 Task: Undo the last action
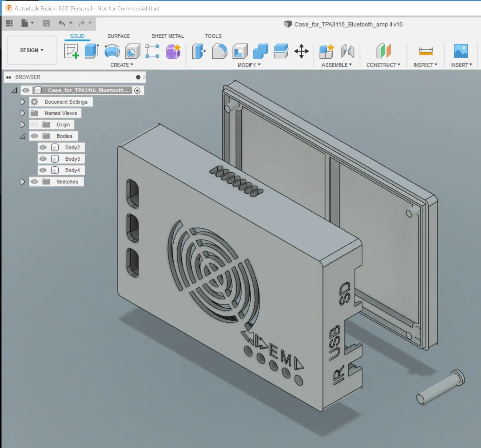click(x=62, y=23)
